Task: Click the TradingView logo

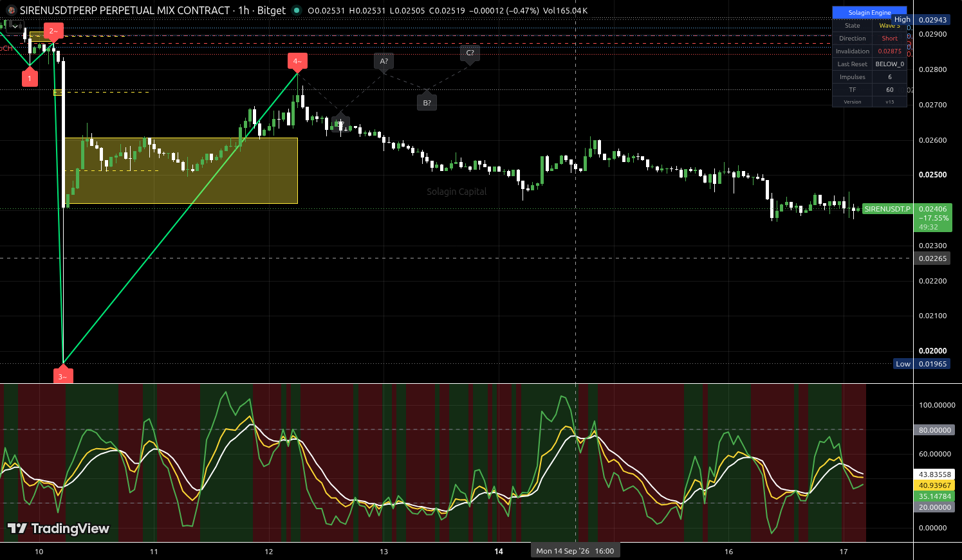Action: pyautogui.click(x=59, y=528)
